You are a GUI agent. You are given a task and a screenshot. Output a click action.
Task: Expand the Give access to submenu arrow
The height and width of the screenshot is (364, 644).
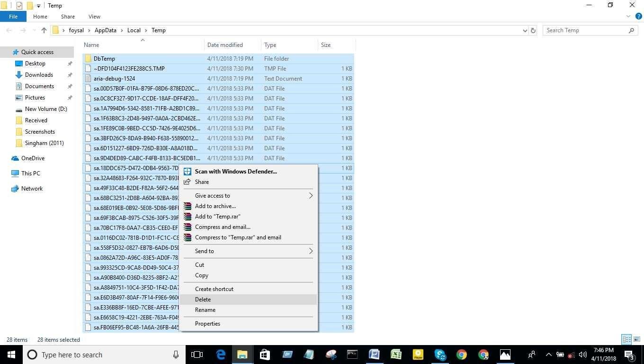pos(311,196)
